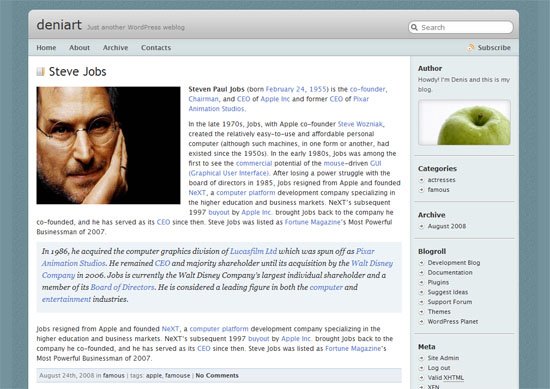This screenshot has width=550, height=389.
Task: Open the Site Admin link
Action: (443, 358)
